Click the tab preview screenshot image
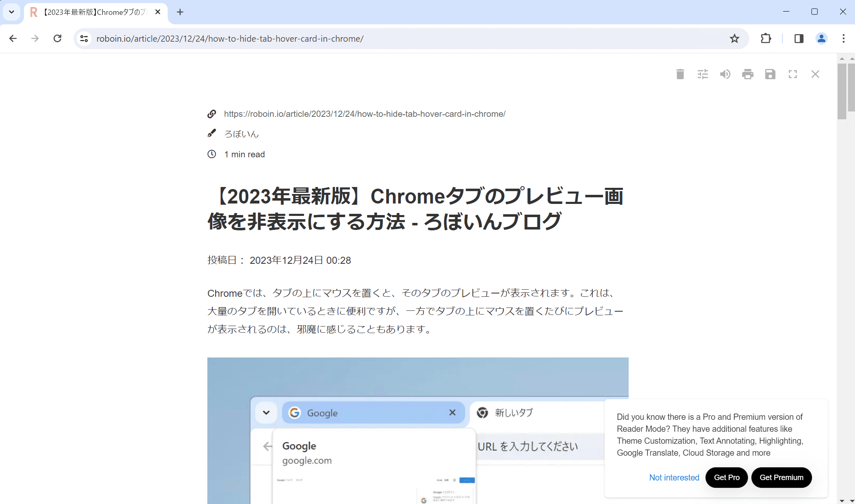Screen dimensions: 855x504 (x=418, y=431)
